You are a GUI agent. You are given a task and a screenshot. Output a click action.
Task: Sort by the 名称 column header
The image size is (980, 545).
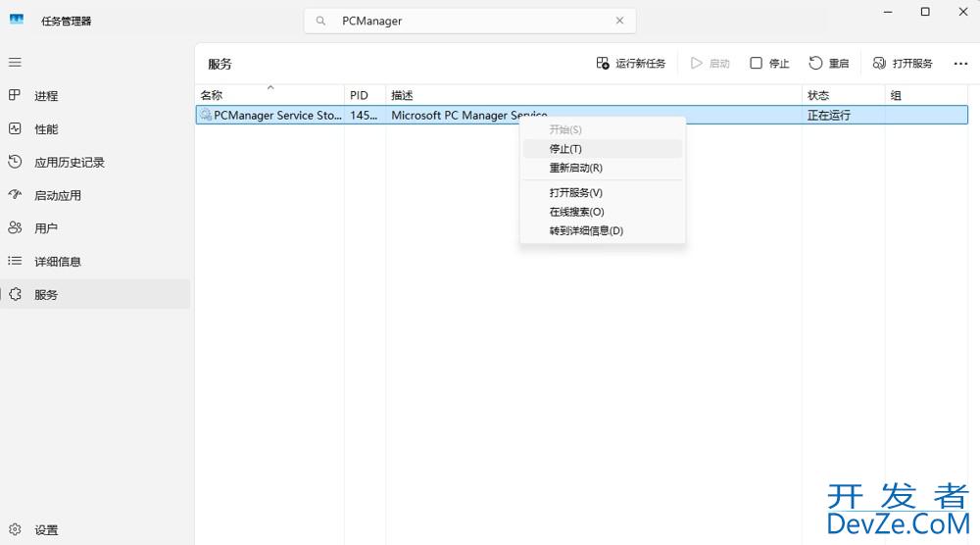pos(269,95)
